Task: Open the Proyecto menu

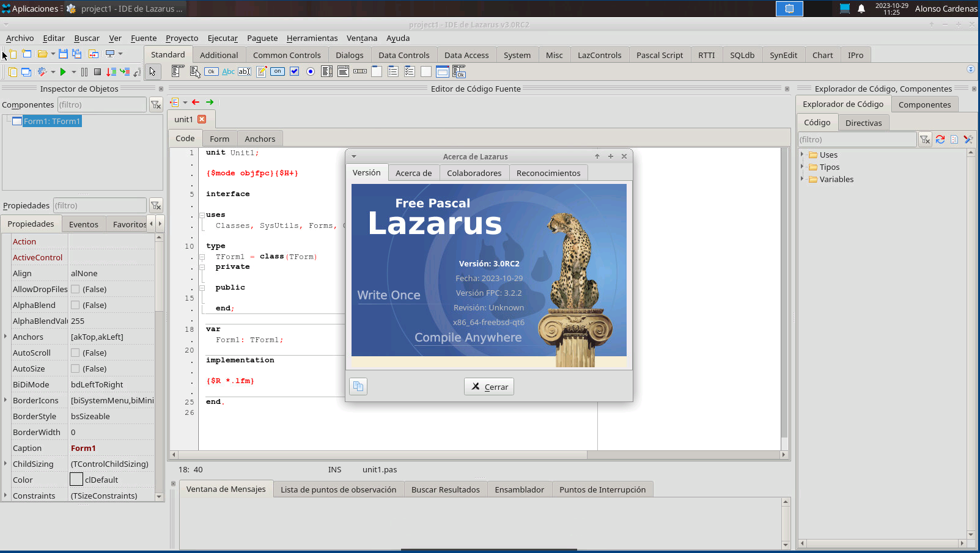Action: point(182,38)
